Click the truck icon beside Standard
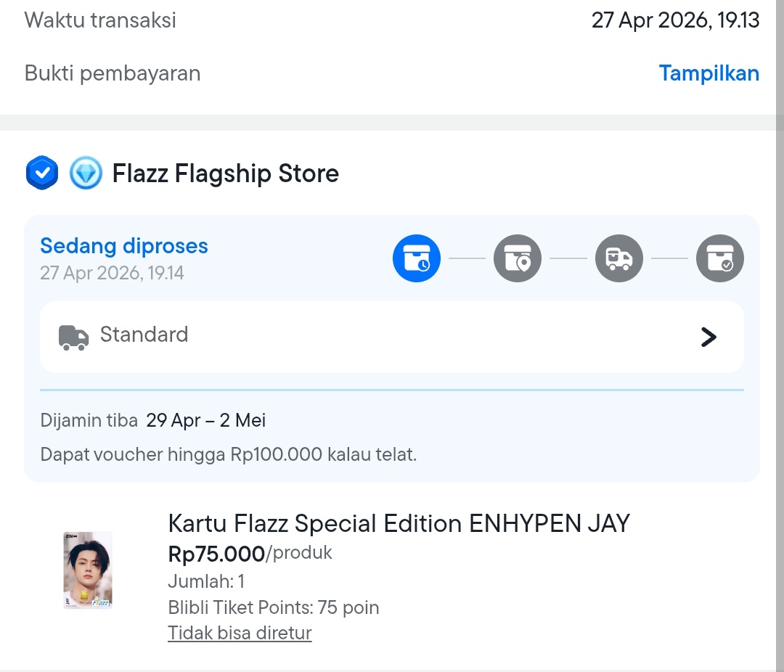 (x=73, y=337)
